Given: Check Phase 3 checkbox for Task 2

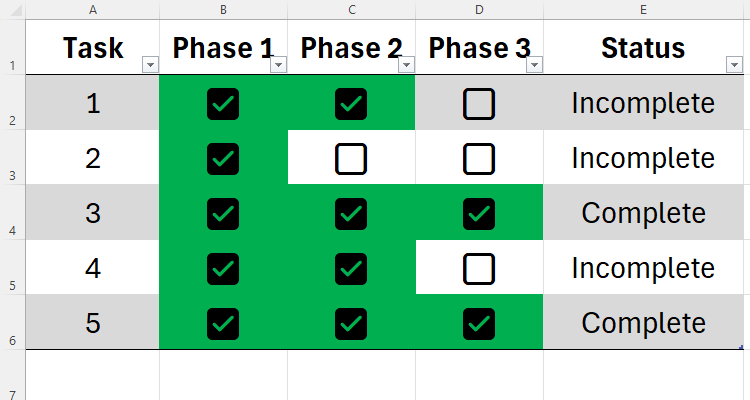Looking at the screenshot, I should tap(479, 158).
